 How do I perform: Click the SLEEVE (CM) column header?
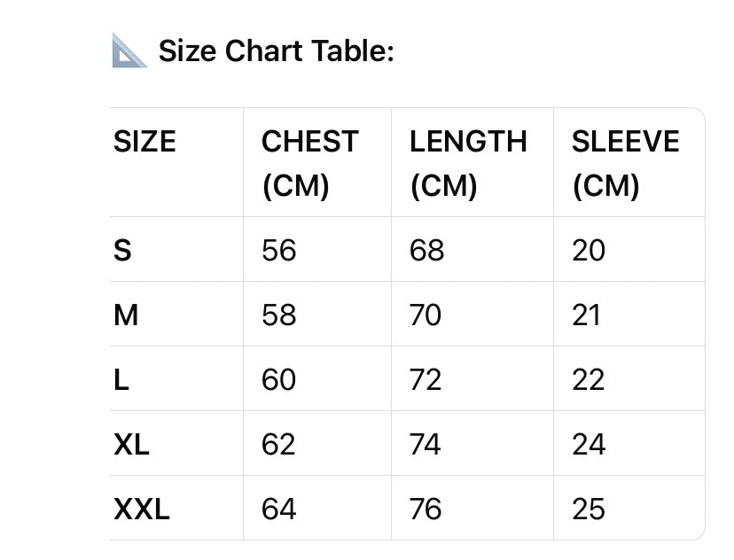(625, 163)
